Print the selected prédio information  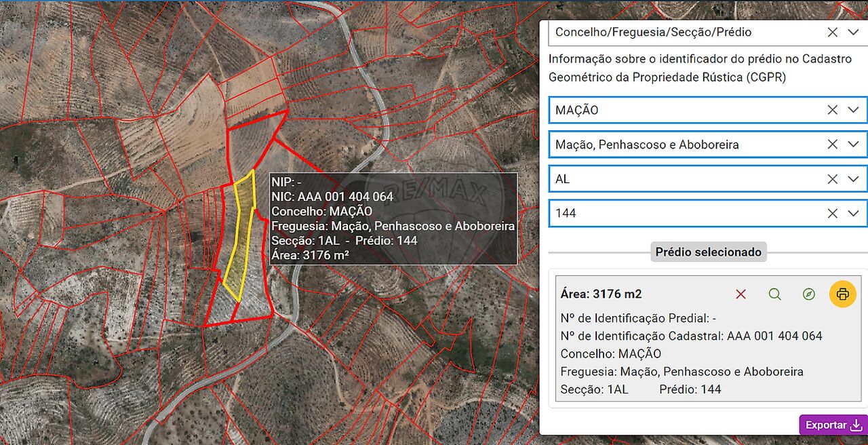[x=843, y=294]
